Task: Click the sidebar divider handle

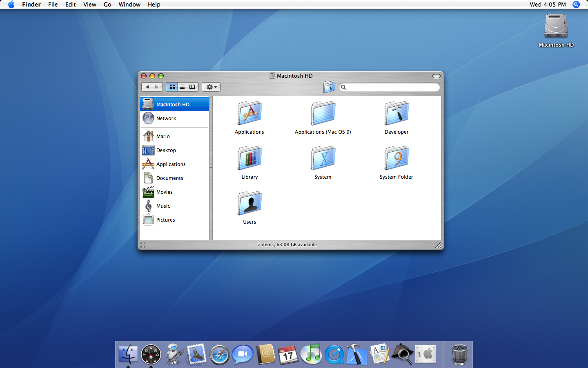Action: [x=211, y=168]
